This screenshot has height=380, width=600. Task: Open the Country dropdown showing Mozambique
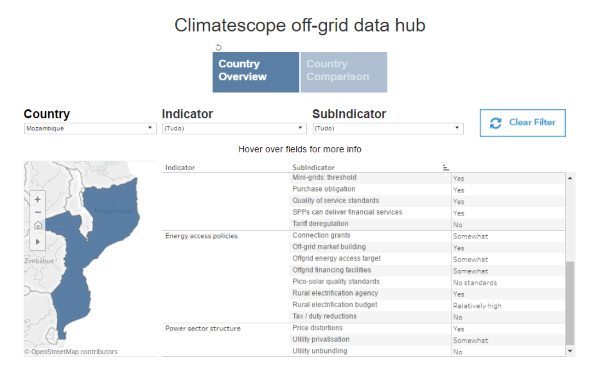90,128
